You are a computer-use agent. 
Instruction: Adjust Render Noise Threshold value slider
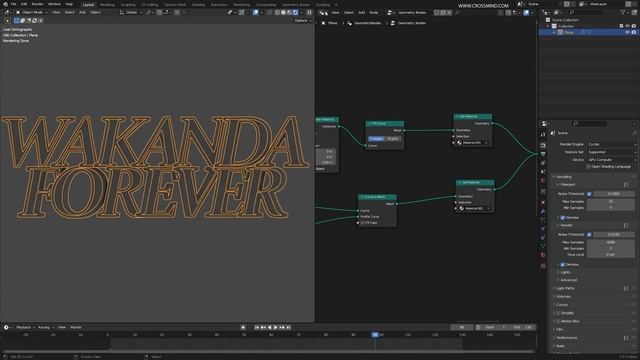pyautogui.click(x=614, y=235)
